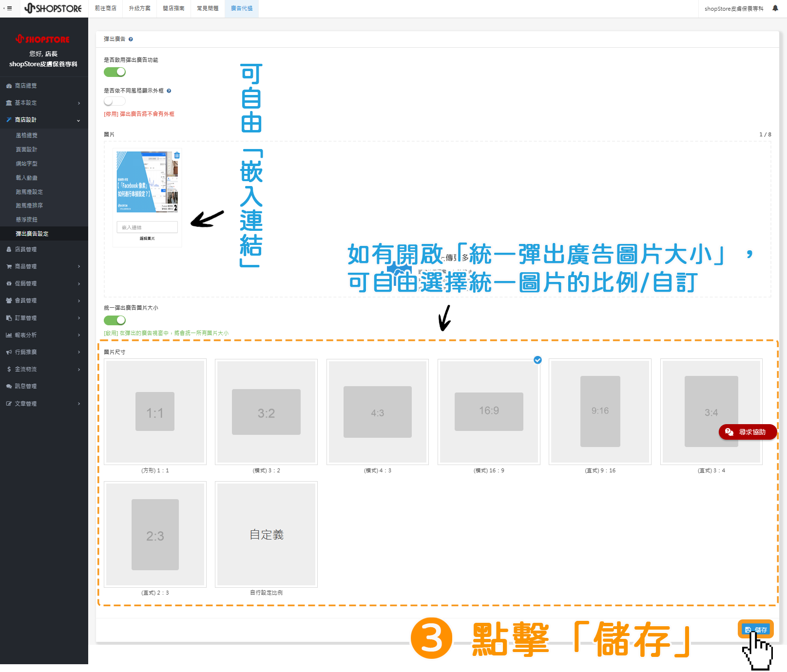Expand 基本設定 in sidebar
787x672 pixels.
coord(44,103)
